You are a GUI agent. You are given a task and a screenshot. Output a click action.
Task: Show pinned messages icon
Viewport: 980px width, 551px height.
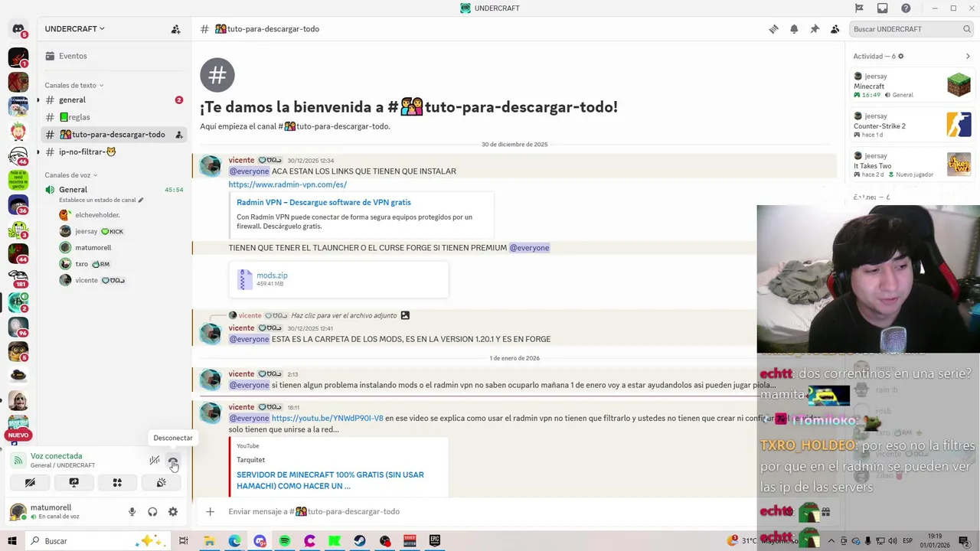pyautogui.click(x=815, y=29)
